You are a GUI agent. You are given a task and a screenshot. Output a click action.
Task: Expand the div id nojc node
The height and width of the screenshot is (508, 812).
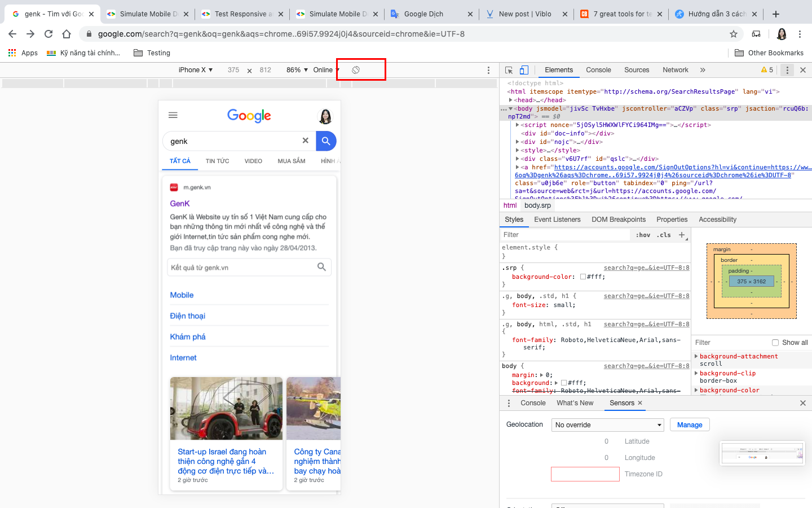pyautogui.click(x=517, y=142)
